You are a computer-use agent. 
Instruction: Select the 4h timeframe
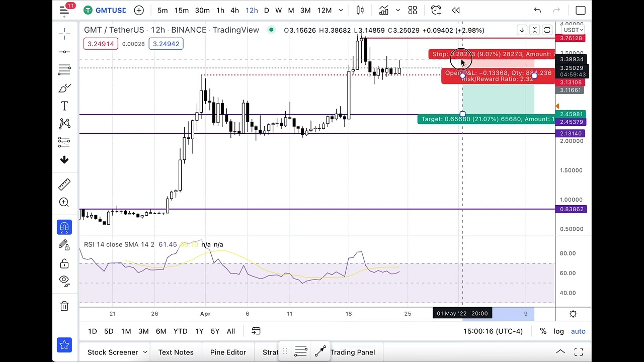[234, 10]
